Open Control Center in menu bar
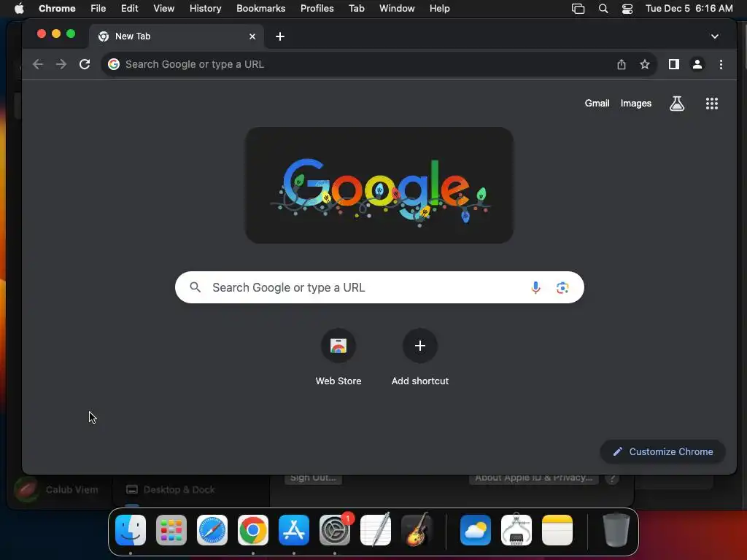Screen dimensions: 747x560 (x=627, y=9)
